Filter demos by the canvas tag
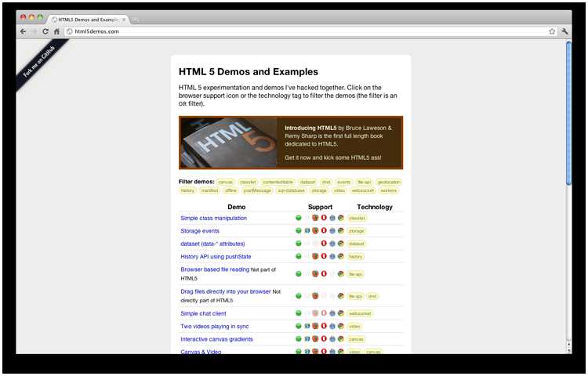This screenshot has height=376, width=588. pyautogui.click(x=226, y=182)
